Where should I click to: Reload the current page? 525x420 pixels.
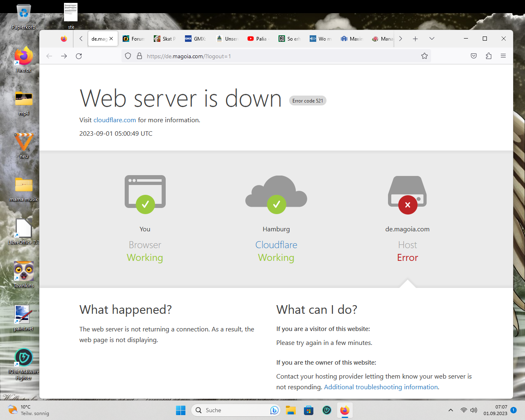pyautogui.click(x=79, y=56)
